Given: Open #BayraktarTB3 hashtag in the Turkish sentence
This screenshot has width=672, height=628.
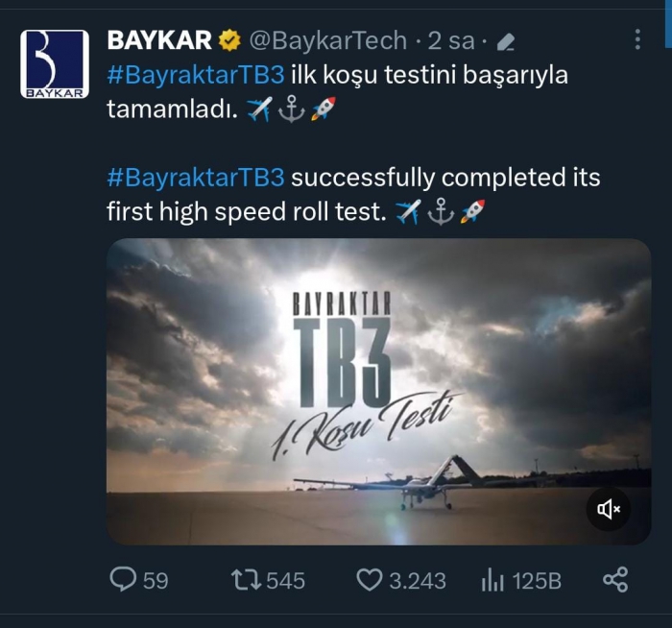Looking at the screenshot, I should (x=196, y=75).
